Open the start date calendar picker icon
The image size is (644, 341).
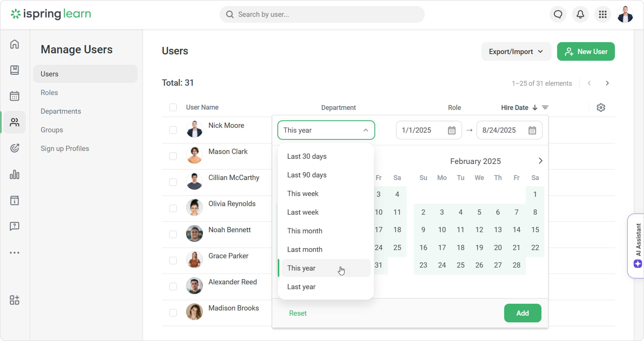pos(452,130)
